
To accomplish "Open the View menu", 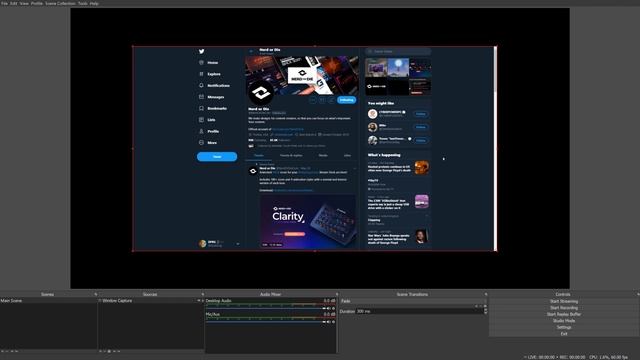I will [24, 3].
